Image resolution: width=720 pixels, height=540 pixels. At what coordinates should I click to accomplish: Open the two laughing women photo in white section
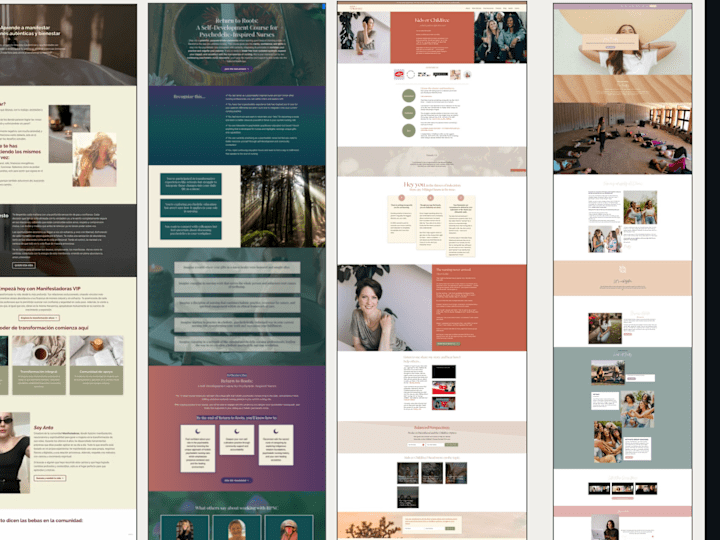[640, 208]
